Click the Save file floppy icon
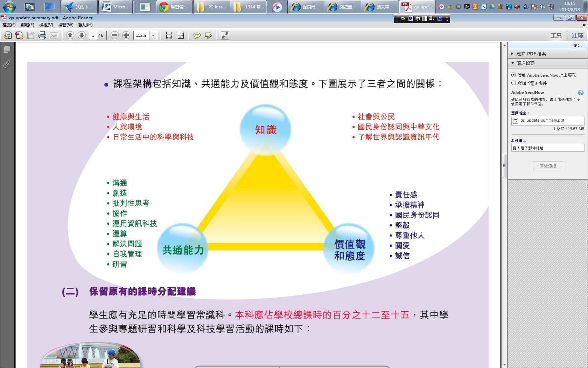The width and height of the screenshot is (588, 368). [31, 35]
